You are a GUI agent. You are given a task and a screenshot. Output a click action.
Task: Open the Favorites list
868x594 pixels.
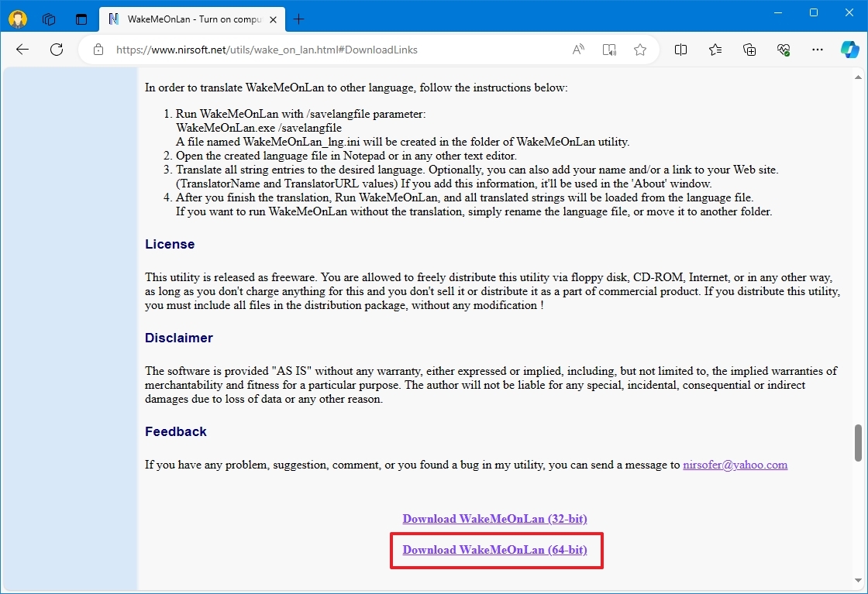pos(715,49)
